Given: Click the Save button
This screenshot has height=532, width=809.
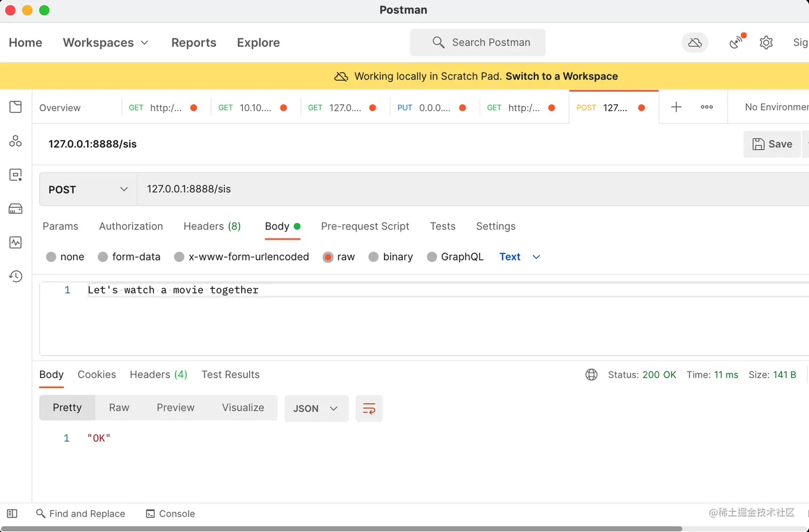Looking at the screenshot, I should (772, 144).
